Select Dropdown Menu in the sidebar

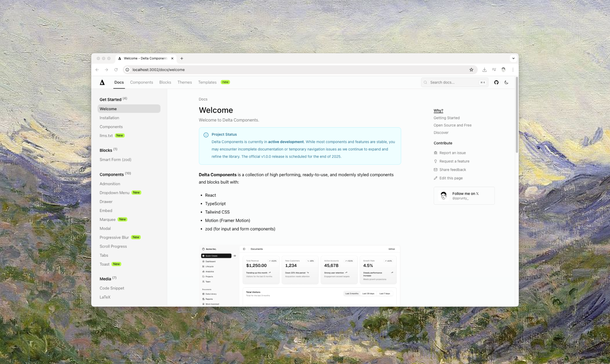[x=114, y=193]
